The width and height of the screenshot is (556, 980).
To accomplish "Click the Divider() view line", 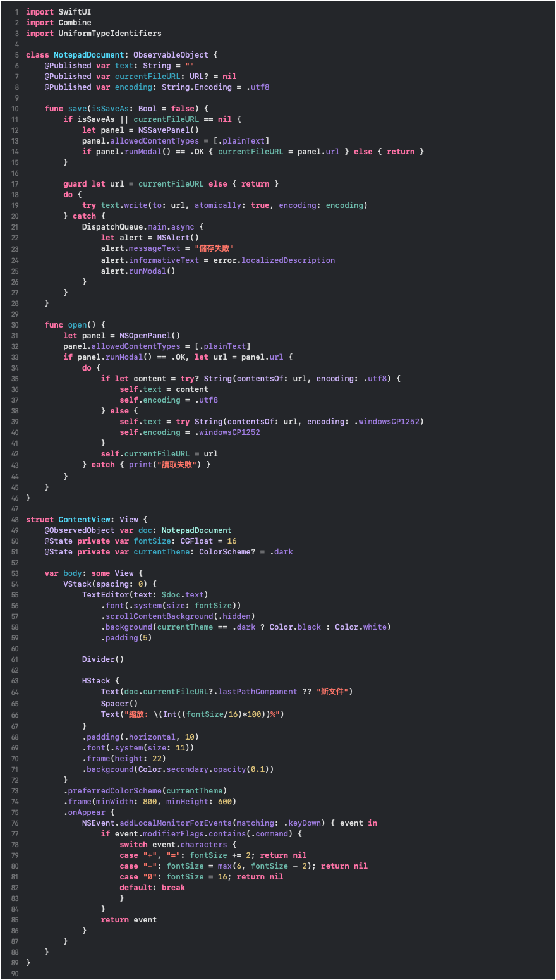I will [102, 659].
